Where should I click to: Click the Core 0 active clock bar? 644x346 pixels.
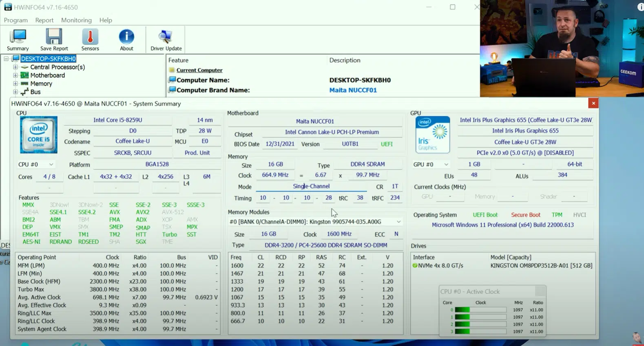[480, 310]
